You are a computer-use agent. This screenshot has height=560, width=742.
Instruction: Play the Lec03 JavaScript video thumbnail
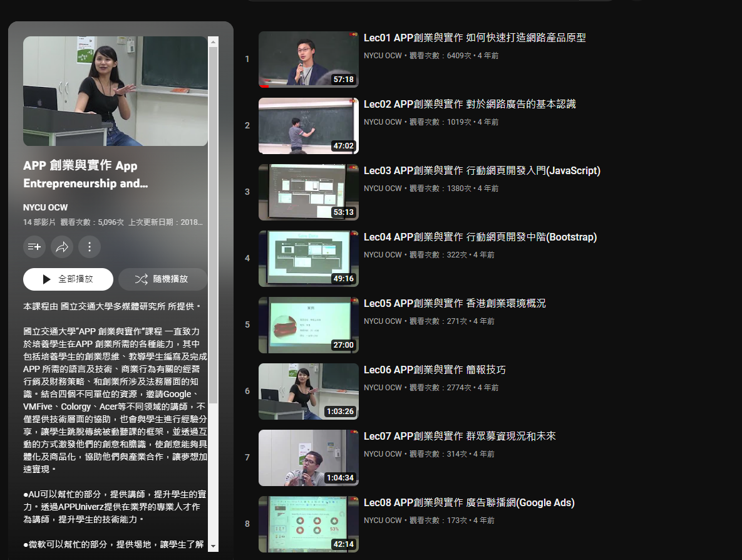(x=308, y=192)
